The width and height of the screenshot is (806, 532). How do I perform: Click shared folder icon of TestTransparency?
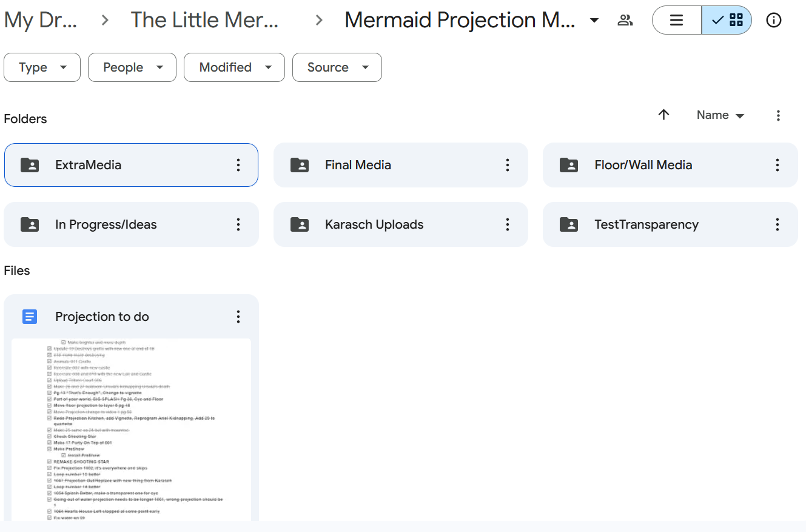(569, 224)
